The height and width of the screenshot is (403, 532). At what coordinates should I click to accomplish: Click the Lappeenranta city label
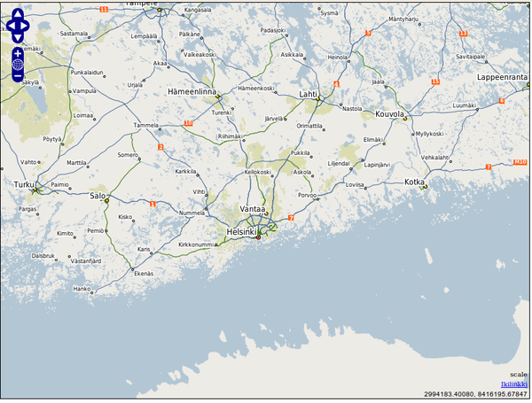coord(502,77)
